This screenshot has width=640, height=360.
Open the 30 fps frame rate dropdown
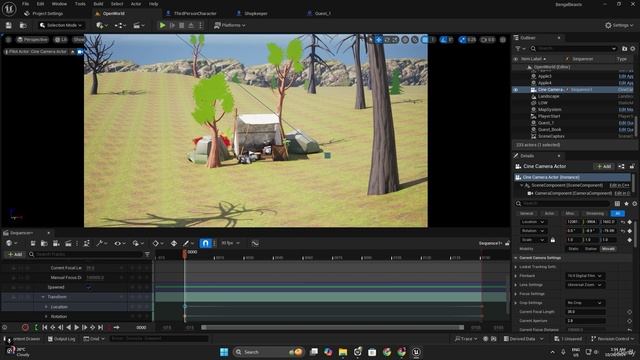[230, 243]
